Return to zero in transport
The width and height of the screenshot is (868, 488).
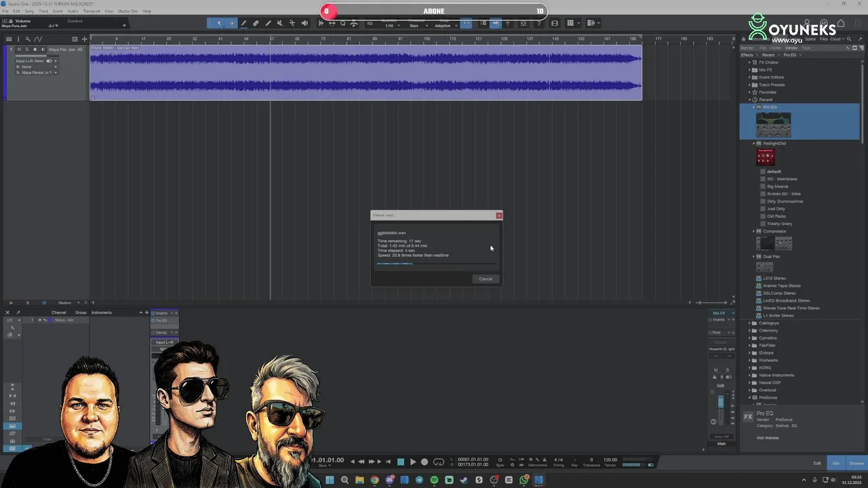(388, 462)
